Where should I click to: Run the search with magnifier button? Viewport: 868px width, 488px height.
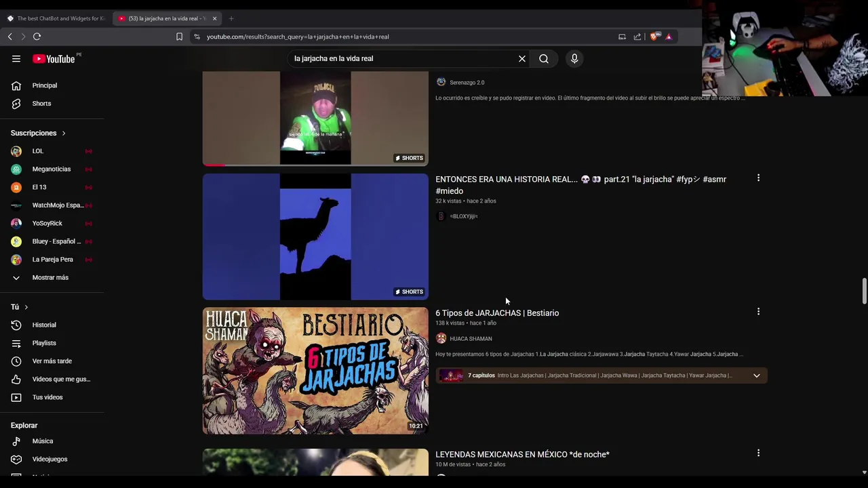click(544, 59)
